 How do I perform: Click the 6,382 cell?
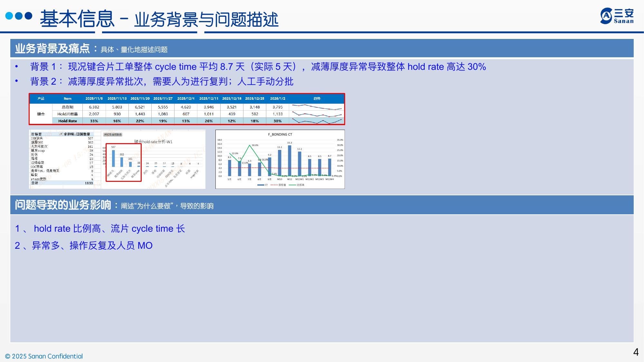coord(94,107)
